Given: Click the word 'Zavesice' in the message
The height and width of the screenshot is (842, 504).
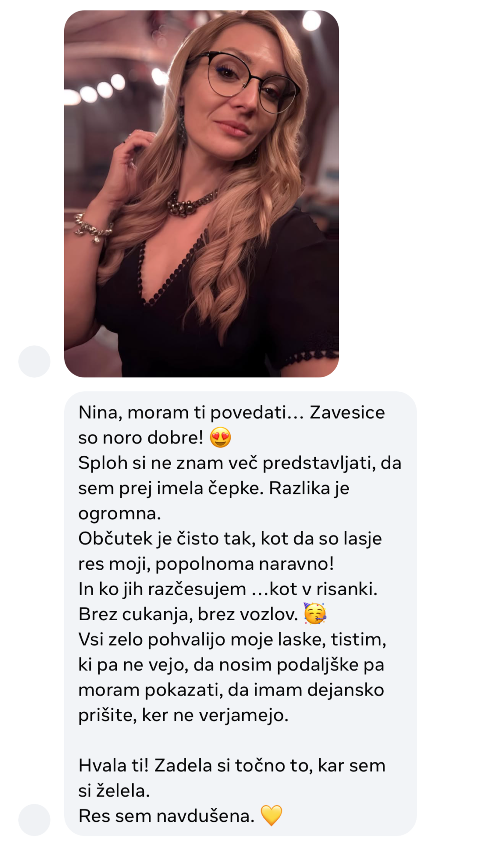Looking at the screenshot, I should 347,412.
